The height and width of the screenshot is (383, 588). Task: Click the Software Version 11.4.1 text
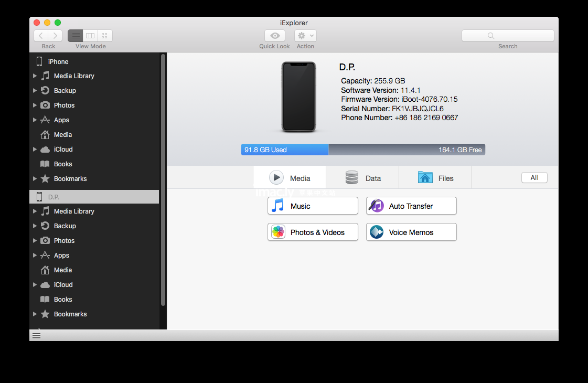point(381,90)
